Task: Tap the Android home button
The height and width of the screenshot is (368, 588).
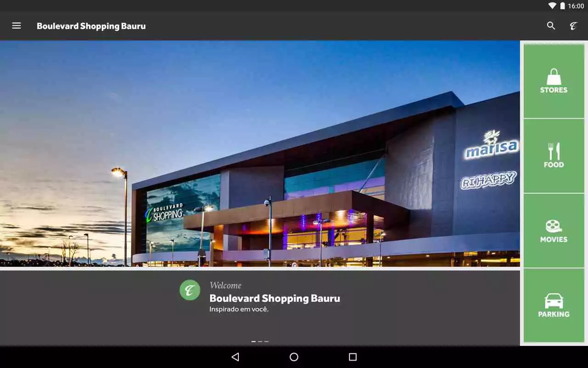Action: pyautogui.click(x=294, y=357)
